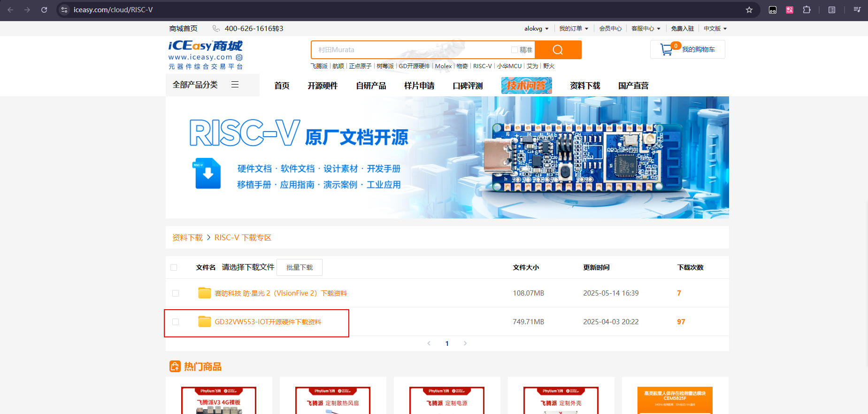Open the 技术问答 nav item

click(x=526, y=86)
